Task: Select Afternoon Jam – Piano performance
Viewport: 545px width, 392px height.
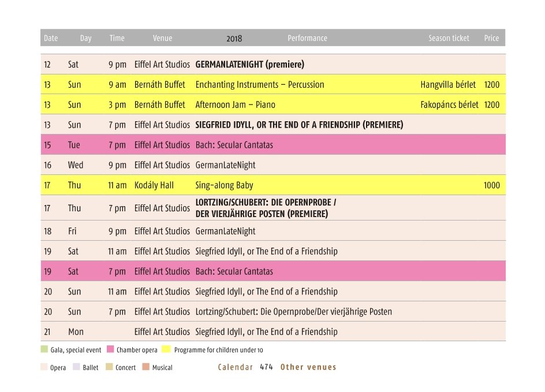Action: [236, 104]
